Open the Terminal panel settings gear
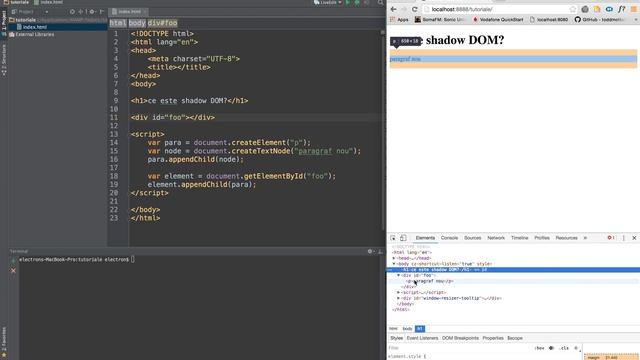Image resolution: width=640 pixels, height=360 pixels. 371,251
